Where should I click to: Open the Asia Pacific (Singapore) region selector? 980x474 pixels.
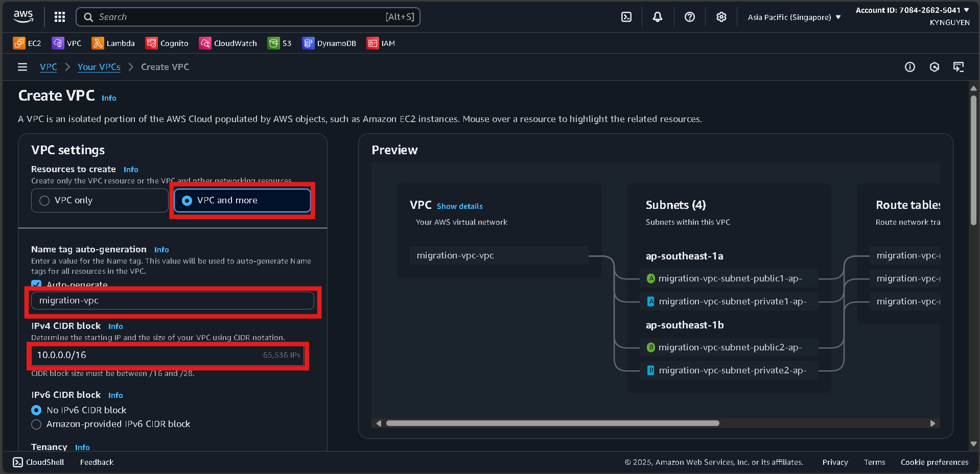coord(792,16)
